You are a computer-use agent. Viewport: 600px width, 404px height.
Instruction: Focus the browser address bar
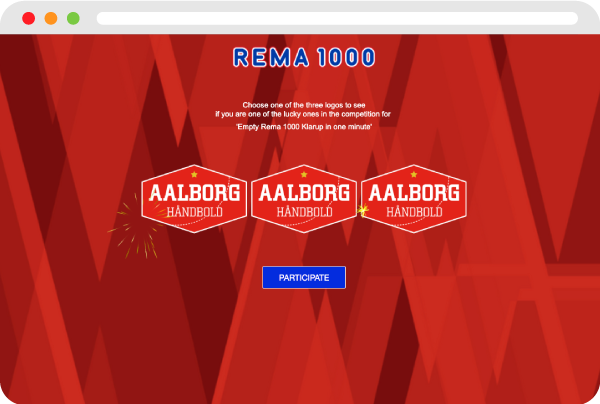[337, 18]
